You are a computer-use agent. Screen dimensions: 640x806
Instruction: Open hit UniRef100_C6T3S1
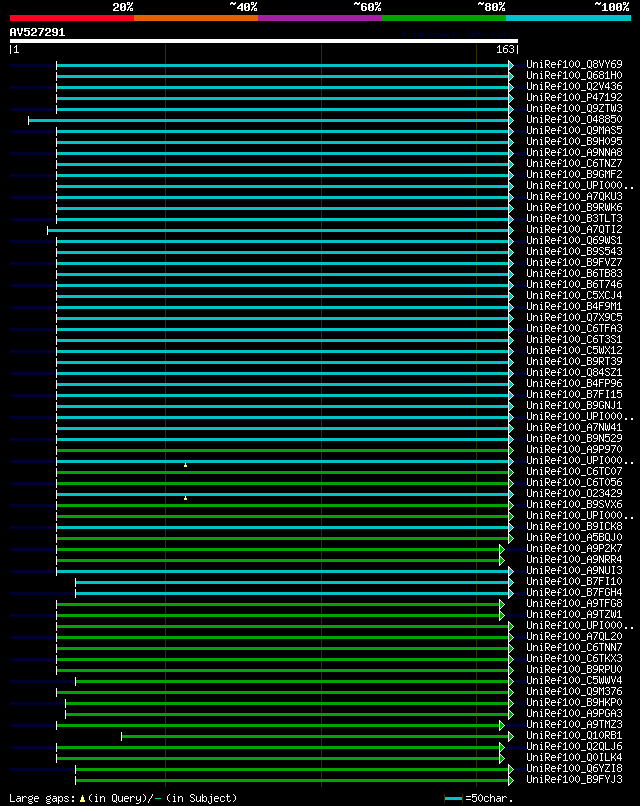coord(574,340)
